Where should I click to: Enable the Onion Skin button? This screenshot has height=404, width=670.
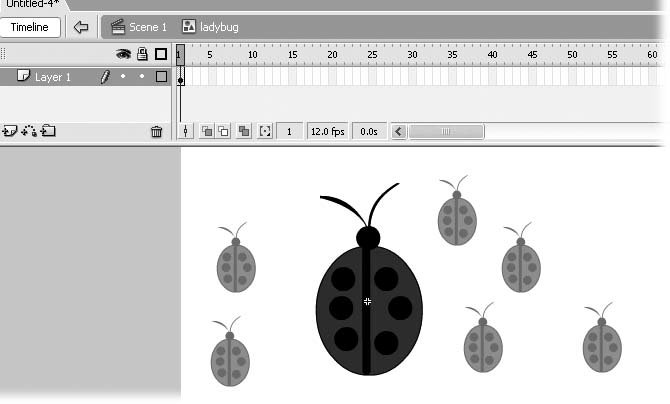(207, 131)
